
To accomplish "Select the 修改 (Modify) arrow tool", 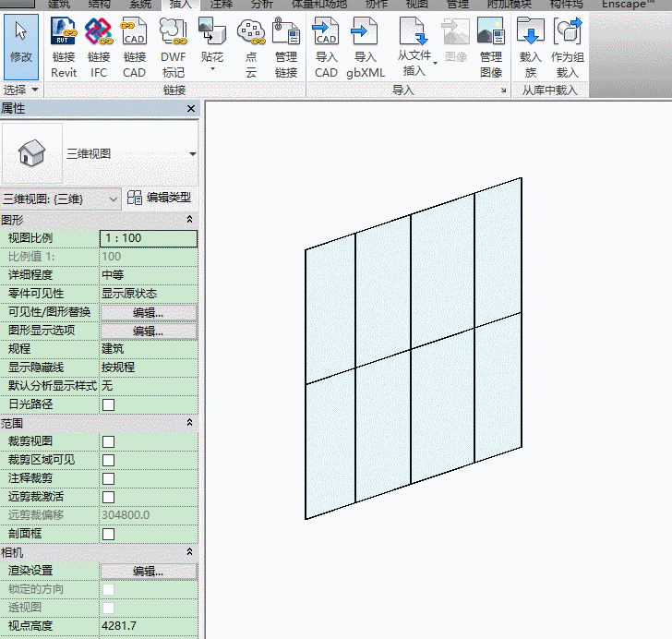I will coord(21,46).
